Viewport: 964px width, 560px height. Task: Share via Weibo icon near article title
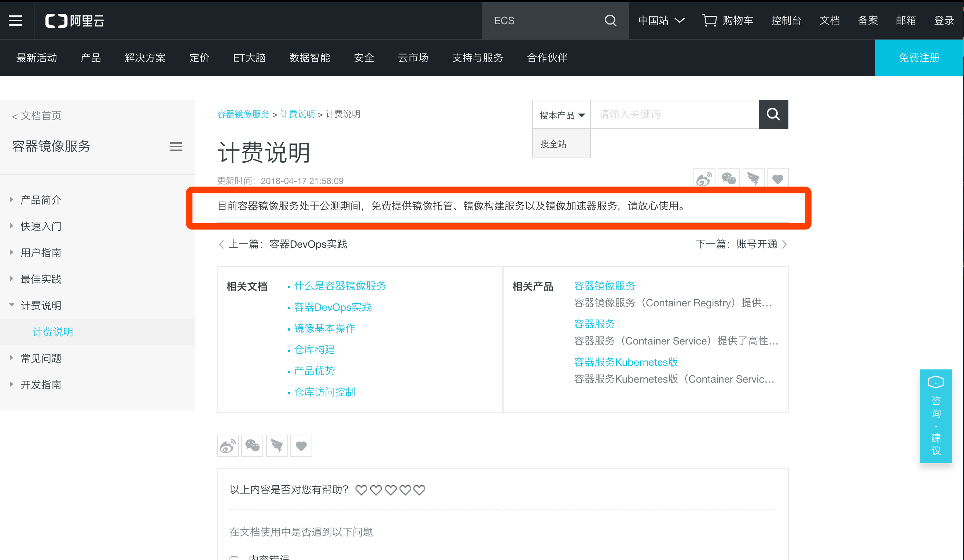pos(704,178)
